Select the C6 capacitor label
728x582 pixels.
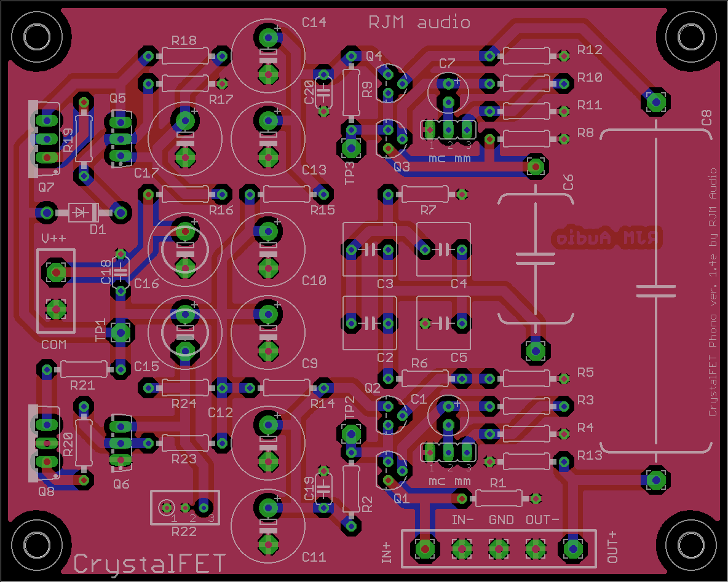tap(568, 183)
